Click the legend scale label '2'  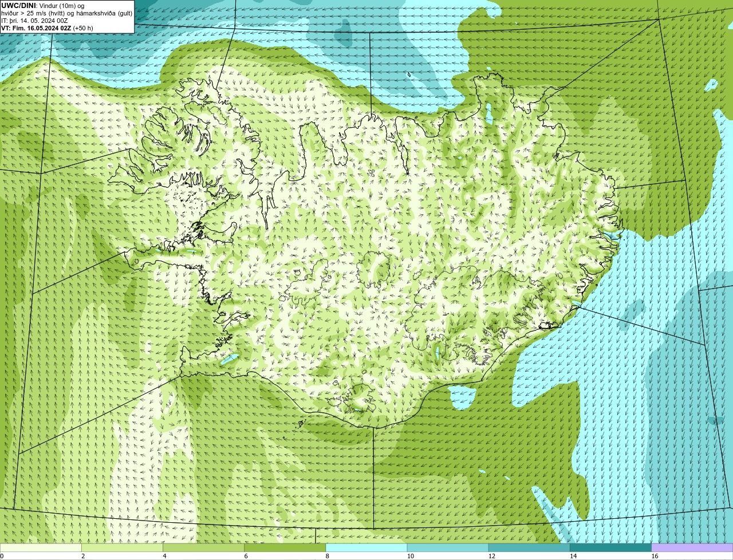(x=83, y=556)
